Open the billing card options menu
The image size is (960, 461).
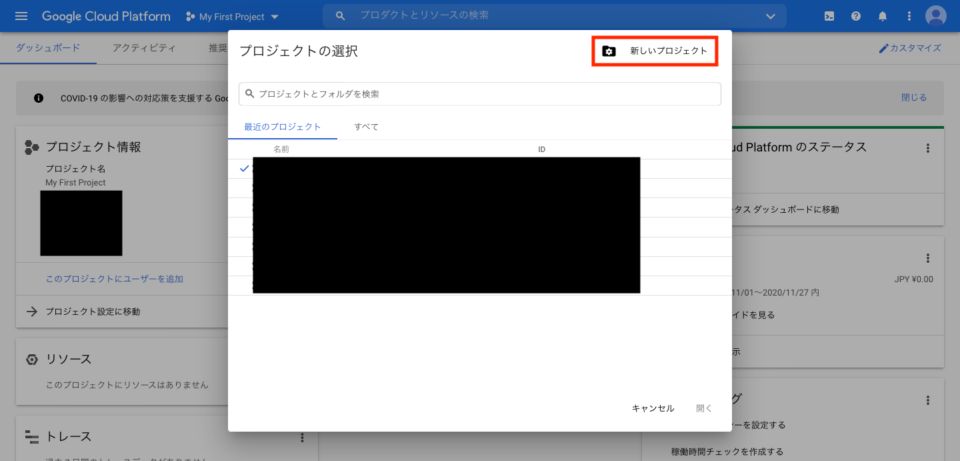pos(928,258)
